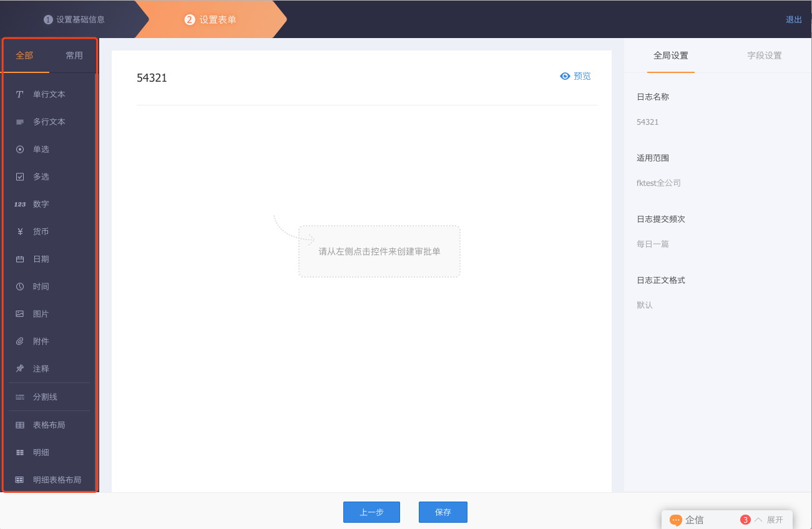Click the 企信 chat bubble icon
The image size is (812, 529).
676,520
